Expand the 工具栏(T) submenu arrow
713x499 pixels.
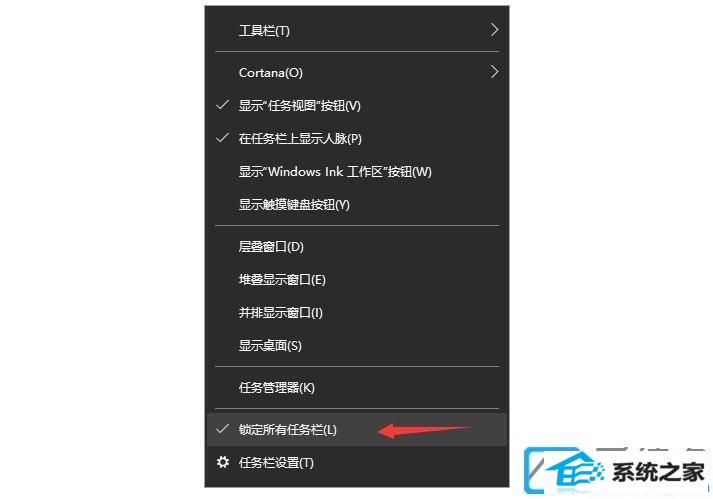494,30
